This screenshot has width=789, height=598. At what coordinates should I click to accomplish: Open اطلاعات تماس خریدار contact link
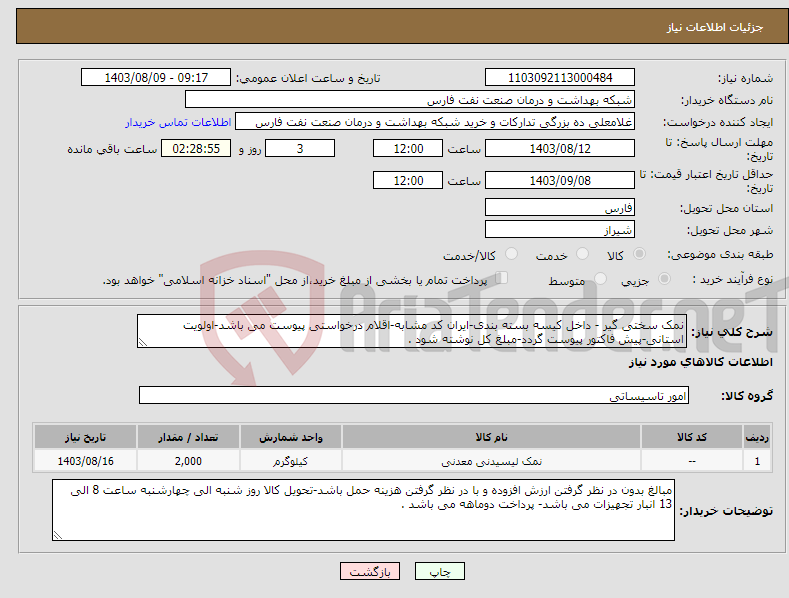[178, 122]
